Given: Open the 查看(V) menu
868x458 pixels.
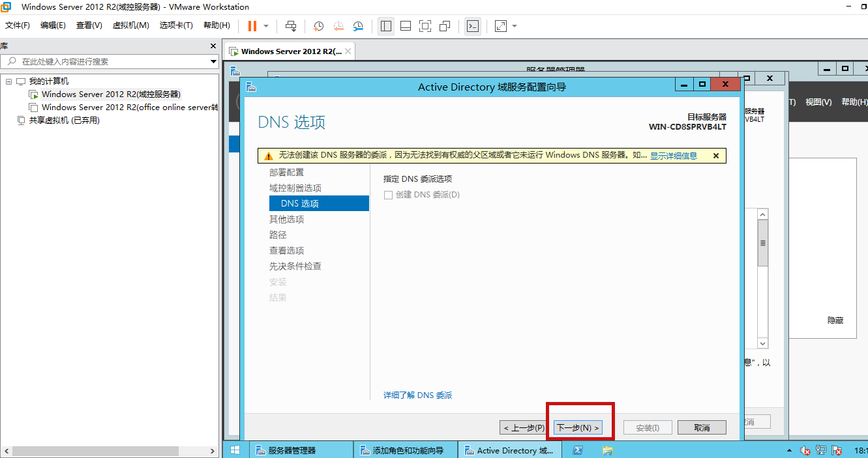Looking at the screenshot, I should pyautogui.click(x=89, y=25).
